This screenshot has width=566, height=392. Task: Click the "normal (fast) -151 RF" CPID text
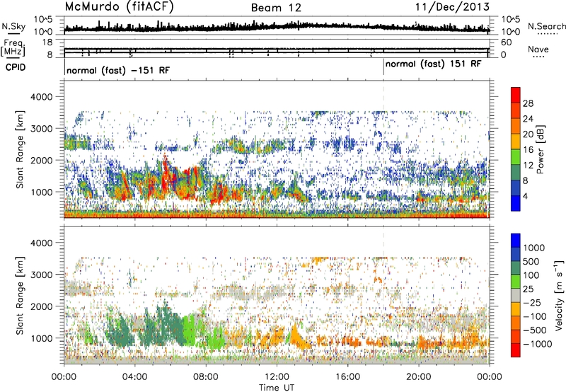[x=118, y=70]
